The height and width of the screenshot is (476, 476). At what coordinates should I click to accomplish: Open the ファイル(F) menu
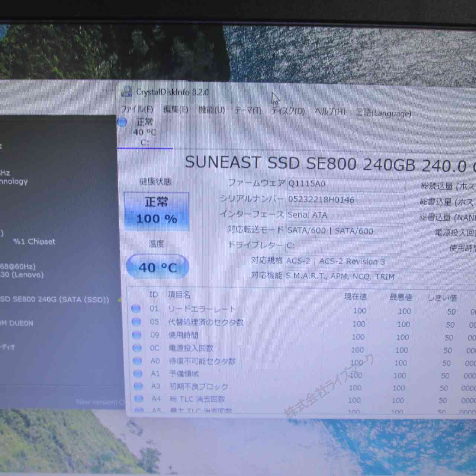[x=137, y=109]
